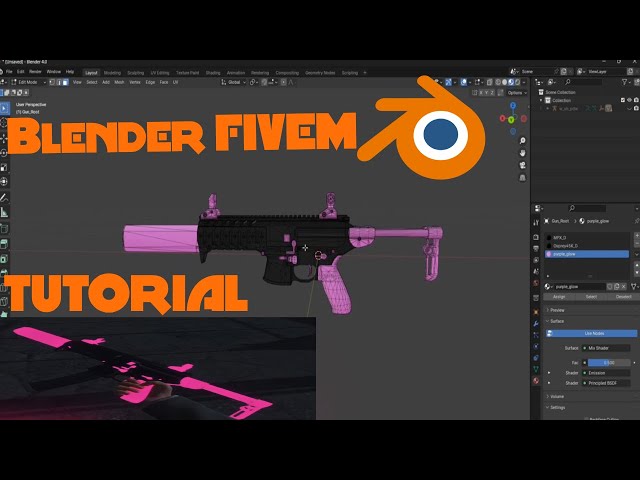Add material slot with plus button

click(637, 236)
